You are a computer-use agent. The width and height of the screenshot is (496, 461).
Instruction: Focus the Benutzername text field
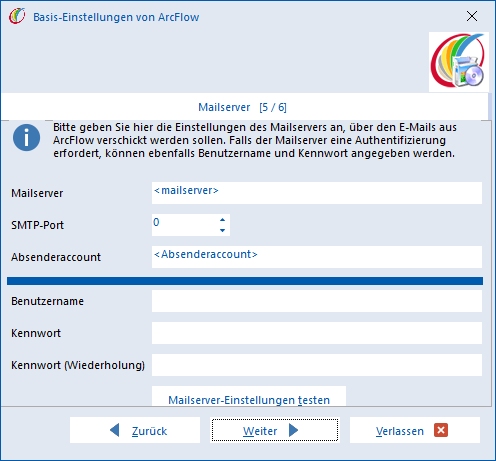tap(317, 301)
